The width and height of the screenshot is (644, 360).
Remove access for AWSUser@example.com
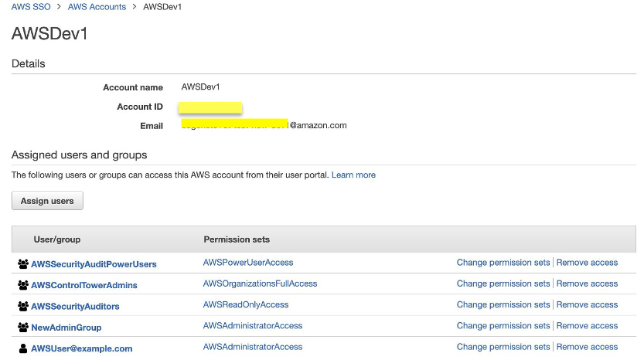coord(587,347)
